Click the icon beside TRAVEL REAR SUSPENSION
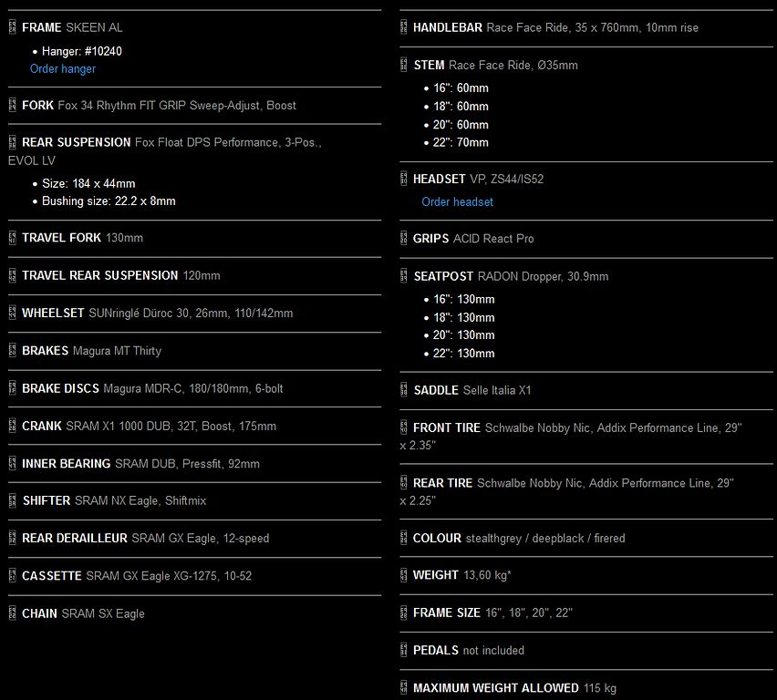The image size is (777, 700). pyautogui.click(x=13, y=275)
